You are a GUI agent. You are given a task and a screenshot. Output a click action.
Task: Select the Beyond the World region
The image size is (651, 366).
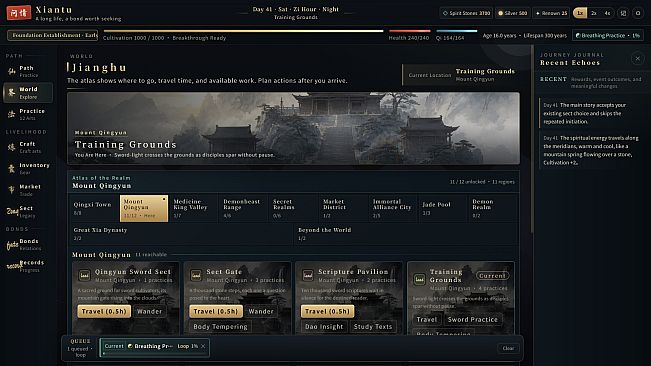click(406, 234)
